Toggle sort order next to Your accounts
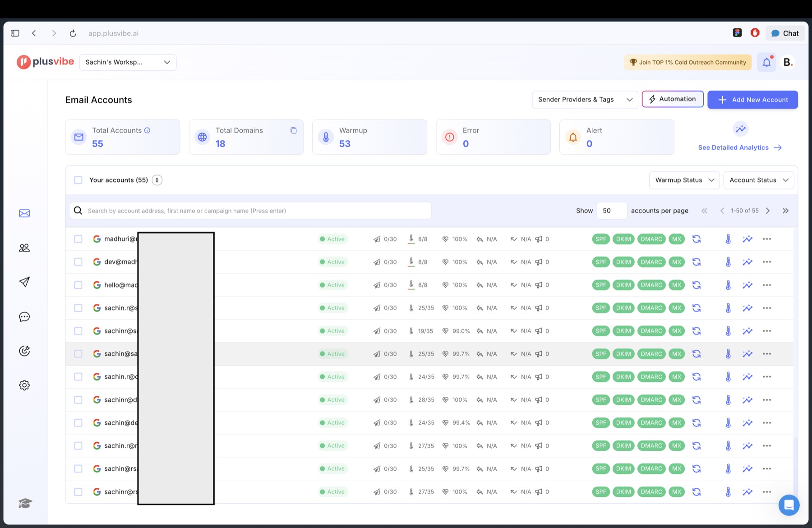 click(x=157, y=180)
